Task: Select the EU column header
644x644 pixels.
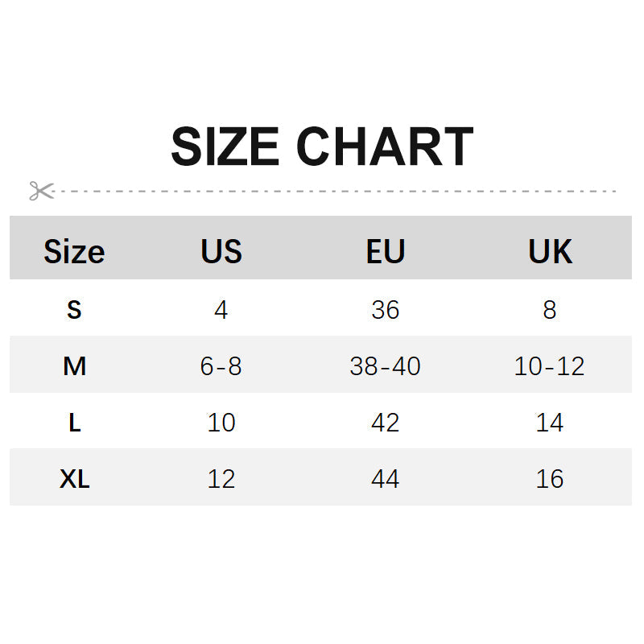Action: click(x=385, y=252)
